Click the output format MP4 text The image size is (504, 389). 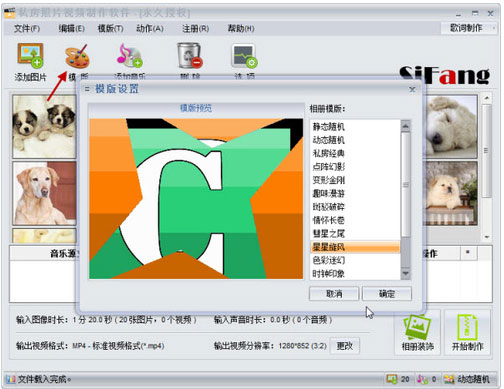click(119, 346)
